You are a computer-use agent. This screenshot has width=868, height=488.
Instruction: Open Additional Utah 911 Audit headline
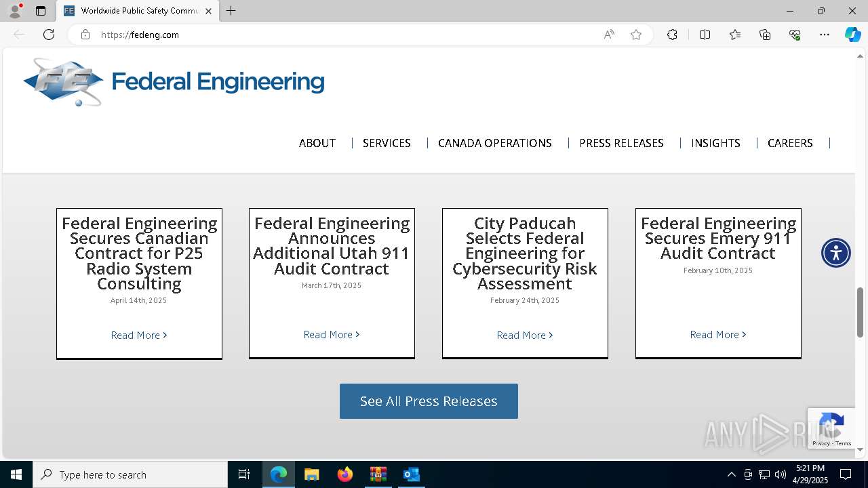[x=332, y=246]
